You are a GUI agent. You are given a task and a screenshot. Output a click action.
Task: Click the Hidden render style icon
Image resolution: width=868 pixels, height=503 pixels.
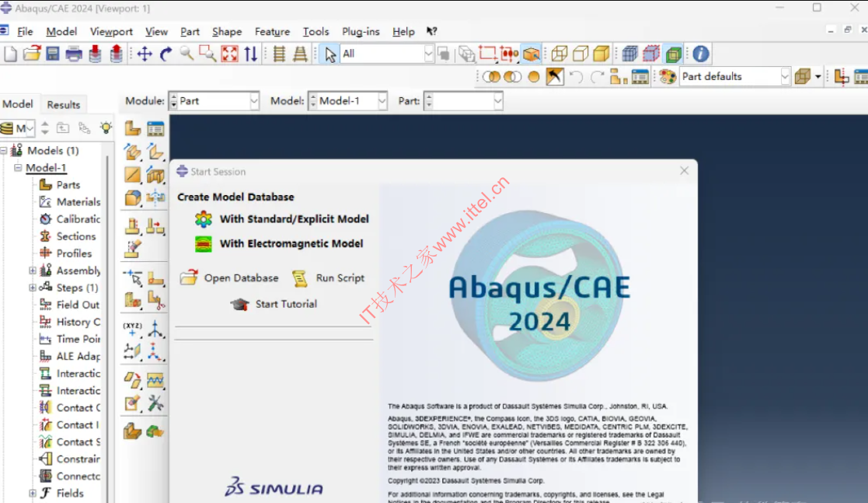click(580, 54)
